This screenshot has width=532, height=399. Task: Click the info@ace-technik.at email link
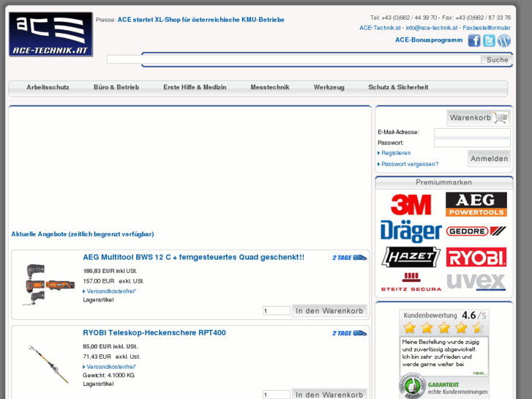[x=432, y=28]
